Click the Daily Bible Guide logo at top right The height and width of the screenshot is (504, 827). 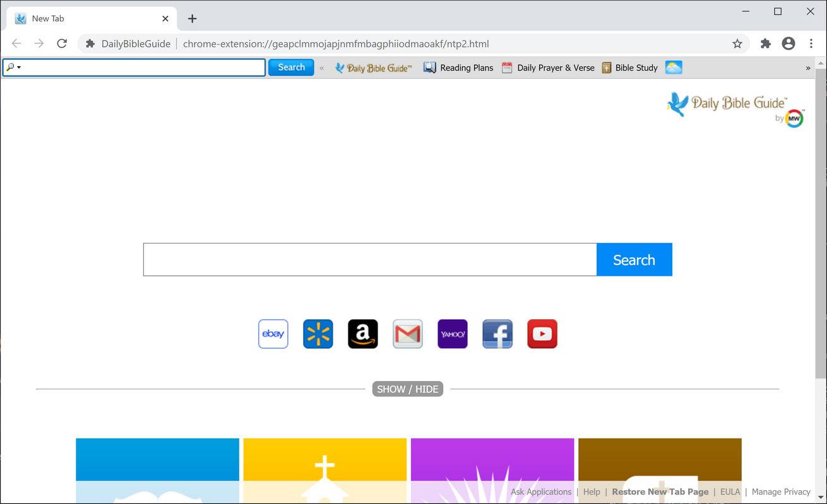click(x=735, y=109)
